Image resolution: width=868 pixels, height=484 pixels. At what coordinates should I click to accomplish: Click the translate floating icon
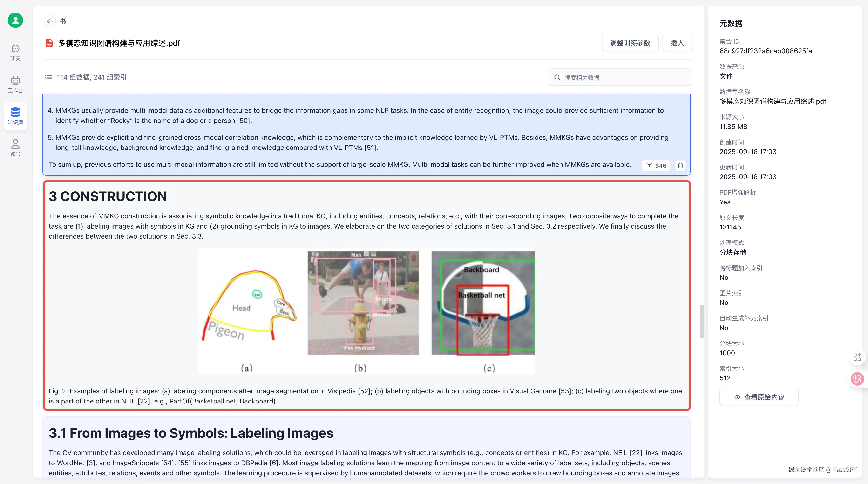click(857, 379)
